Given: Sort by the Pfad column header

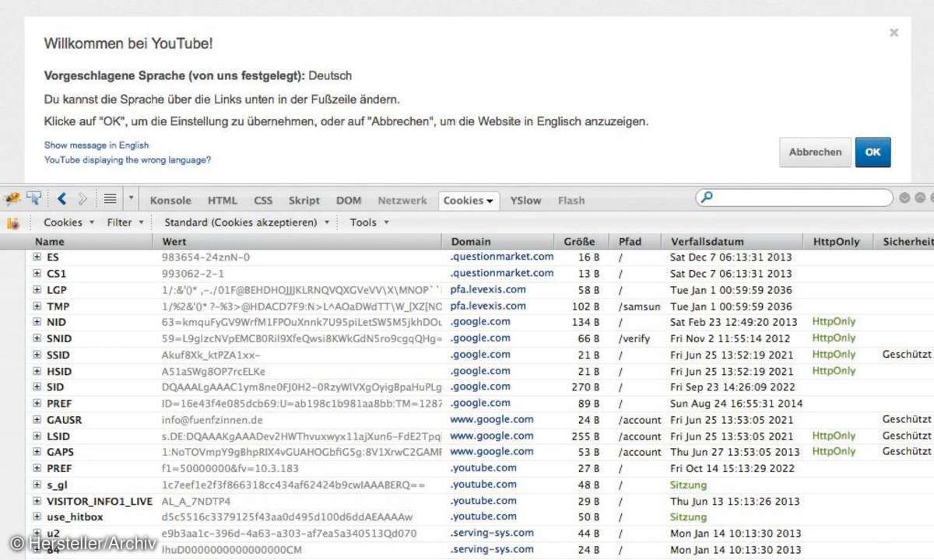Looking at the screenshot, I should click(x=637, y=242).
